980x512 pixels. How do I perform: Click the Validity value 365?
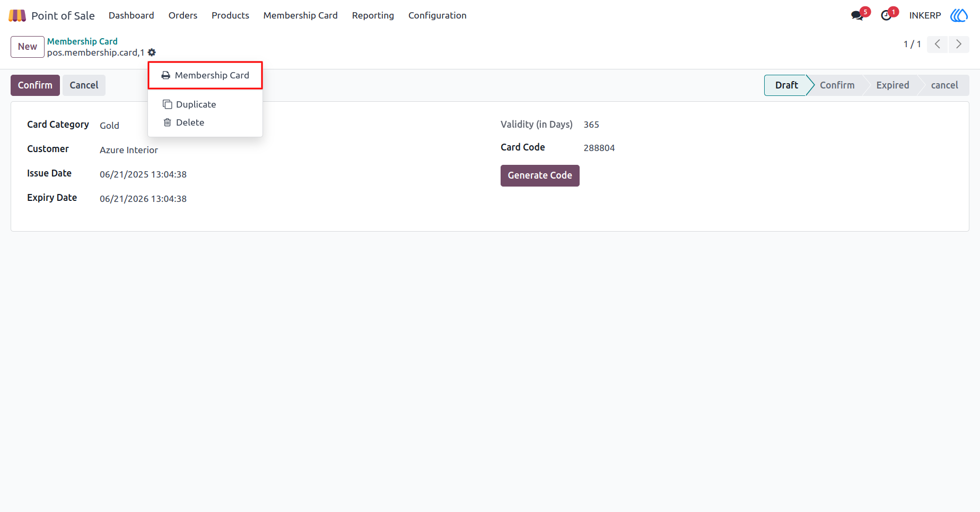[x=591, y=125]
